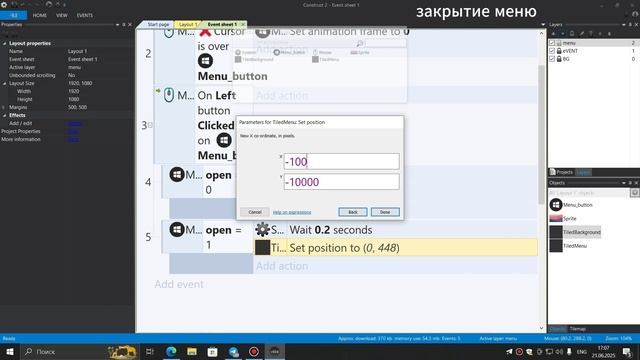Viewport: 640px width, 360px height.
Task: Click the Construct 2 gear logo icon
Action: [4, 4]
